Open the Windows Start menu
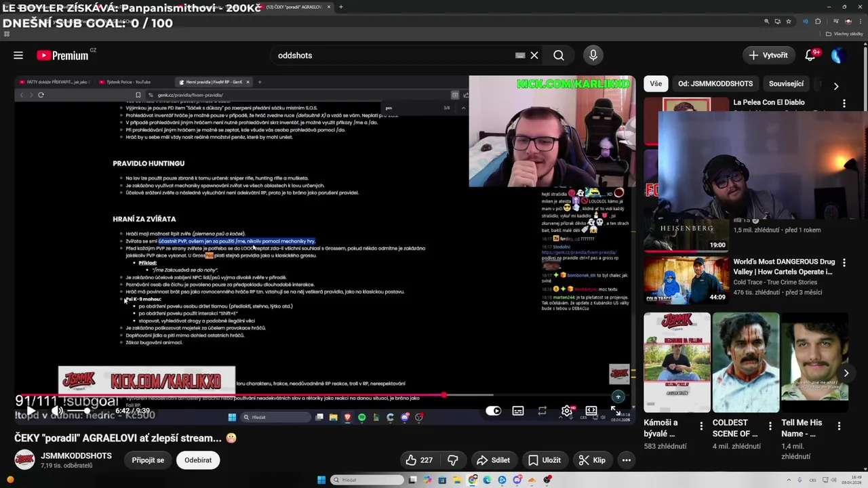 point(321,480)
